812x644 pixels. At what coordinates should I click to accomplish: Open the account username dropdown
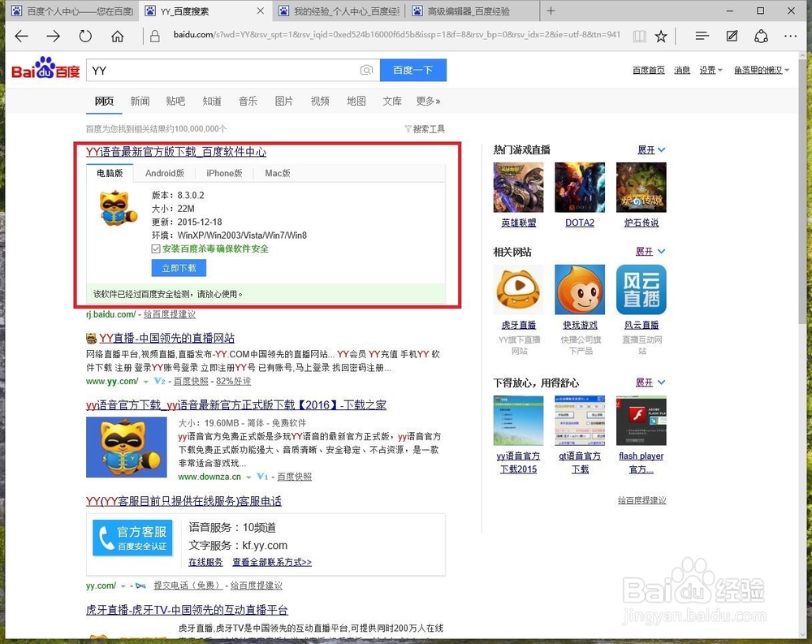(x=762, y=70)
